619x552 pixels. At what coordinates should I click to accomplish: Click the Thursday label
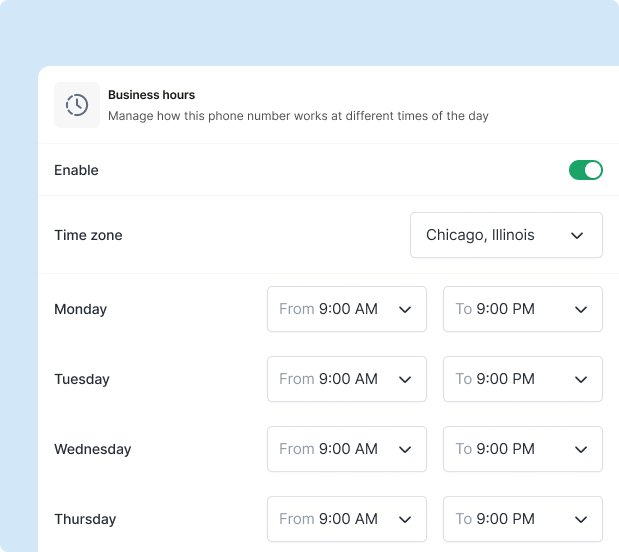(85, 519)
